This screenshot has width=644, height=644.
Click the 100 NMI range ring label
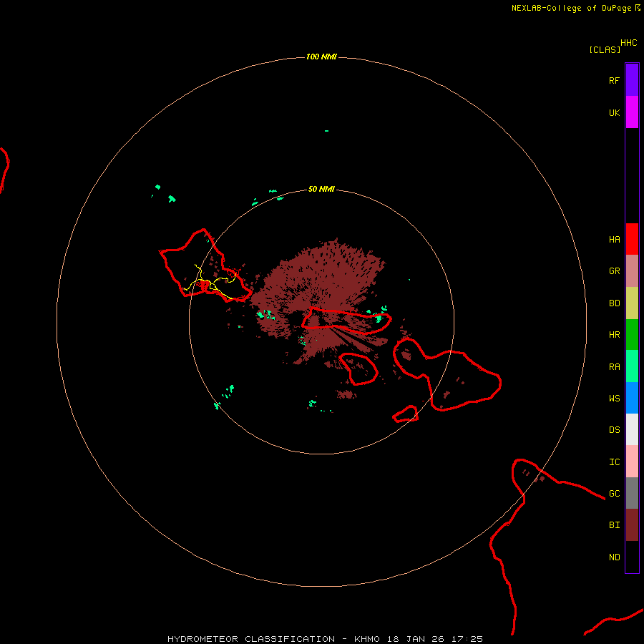pyautogui.click(x=321, y=57)
